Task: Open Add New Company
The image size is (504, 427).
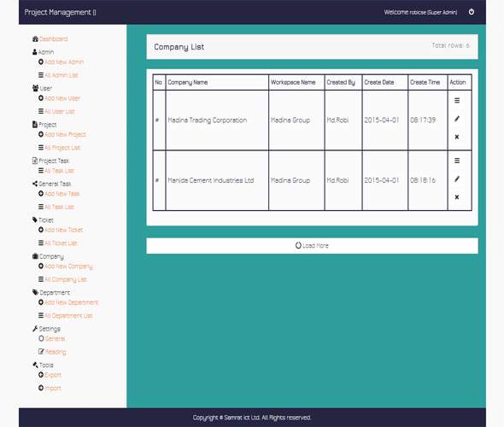Action: click(x=68, y=266)
